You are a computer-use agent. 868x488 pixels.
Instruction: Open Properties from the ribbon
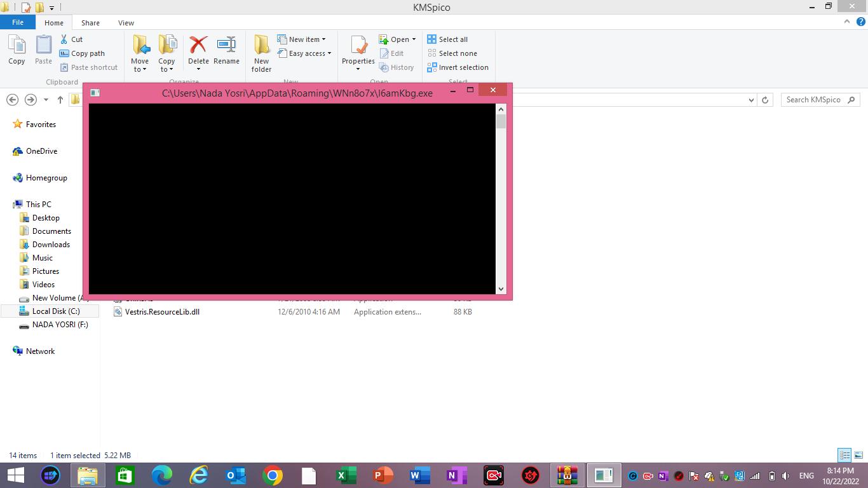[x=358, y=50]
